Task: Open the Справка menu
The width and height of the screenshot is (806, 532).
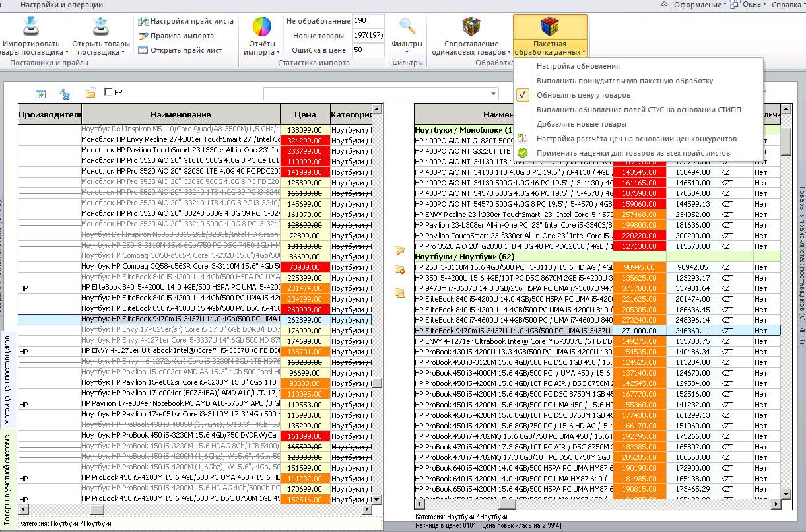Action: click(x=788, y=5)
